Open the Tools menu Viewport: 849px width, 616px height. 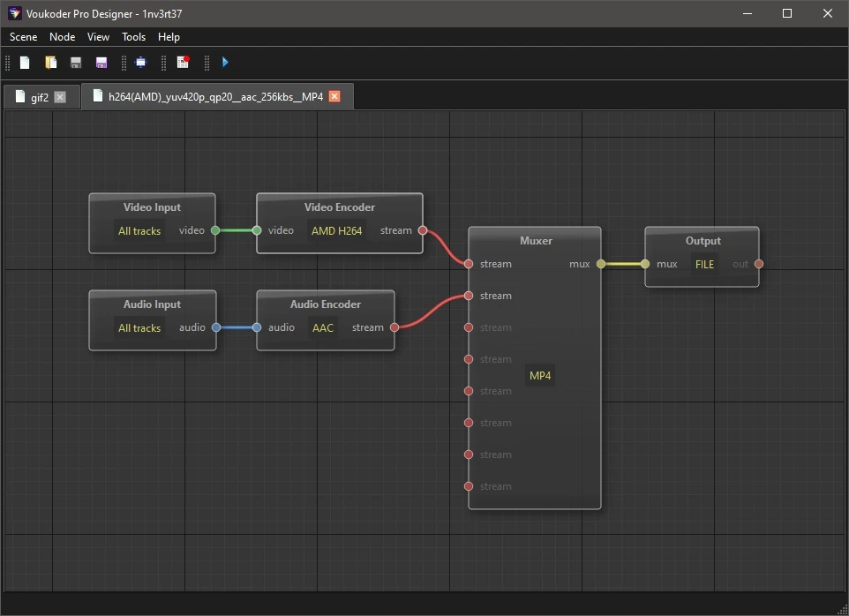(x=134, y=37)
